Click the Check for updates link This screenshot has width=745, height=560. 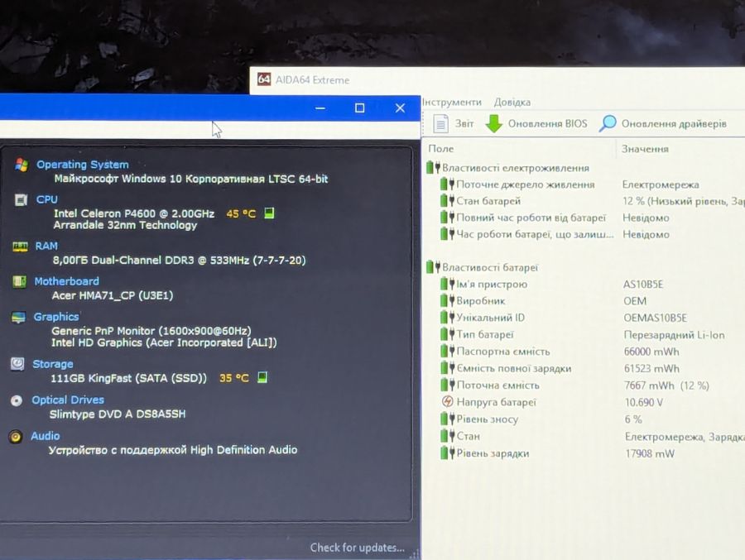(357, 548)
